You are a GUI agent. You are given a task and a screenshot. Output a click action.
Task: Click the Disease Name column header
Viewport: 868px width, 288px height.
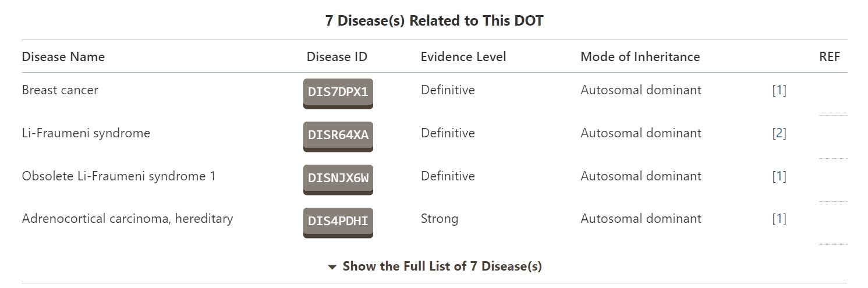click(x=63, y=57)
